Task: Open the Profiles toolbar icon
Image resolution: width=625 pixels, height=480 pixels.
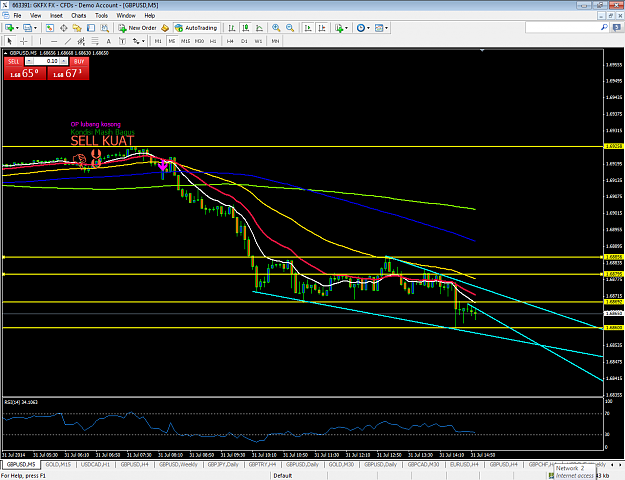Action: (28, 28)
